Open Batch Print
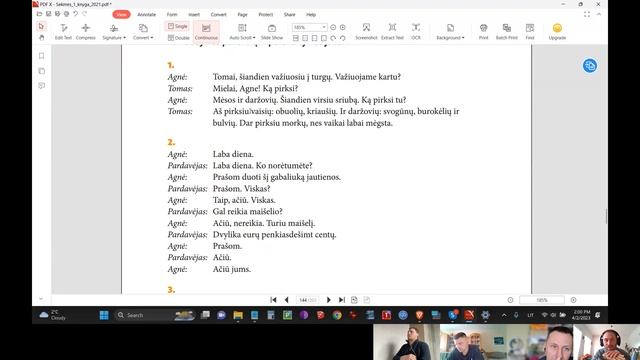640x360 pixels. pos(507,31)
